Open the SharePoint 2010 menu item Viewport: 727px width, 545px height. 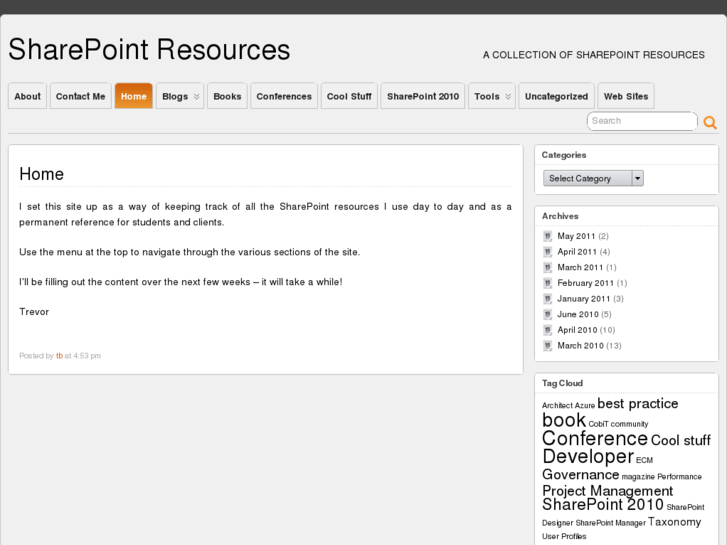[423, 96]
